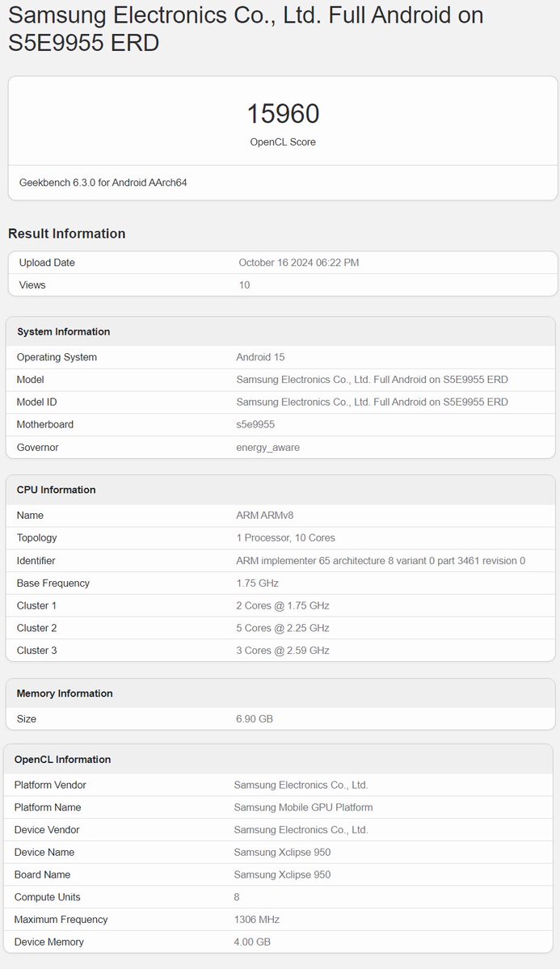
Task: Click the OpenCL Score label under the number
Action: [283, 142]
